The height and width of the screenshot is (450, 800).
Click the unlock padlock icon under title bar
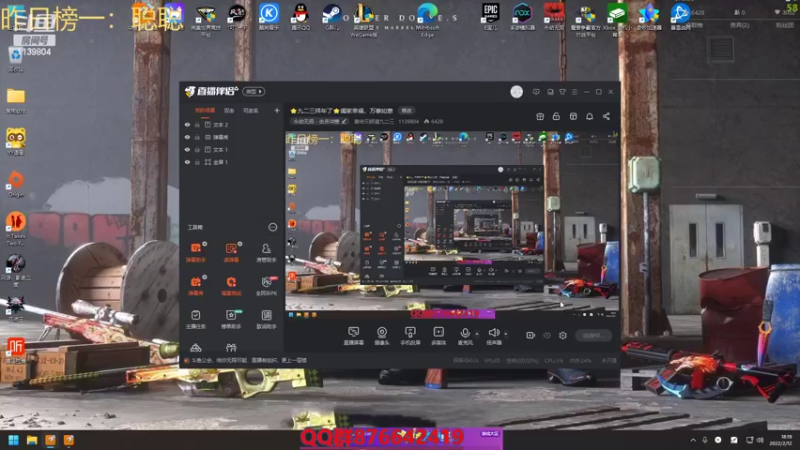[x=556, y=116]
